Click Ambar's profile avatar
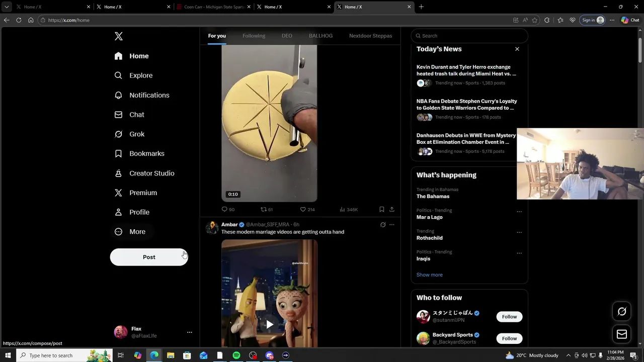Screen dimensions: 644x362 coord(212,228)
